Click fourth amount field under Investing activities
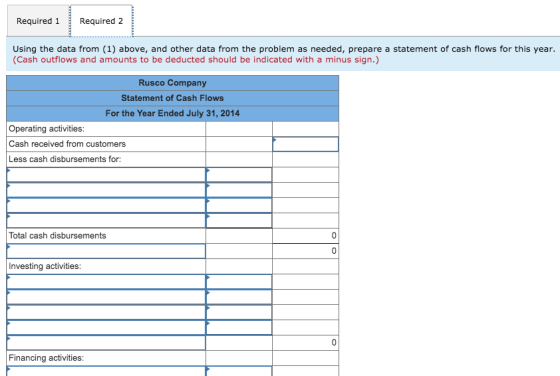 pos(239,327)
